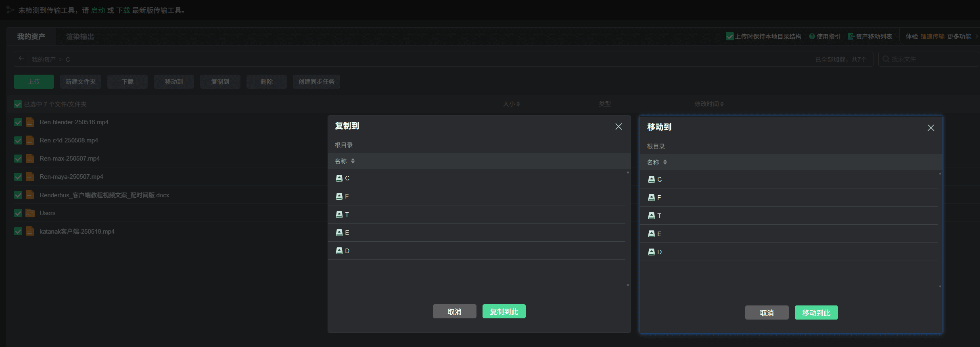
Task: Uncheck the Users folder checkbox
Action: click(x=18, y=213)
